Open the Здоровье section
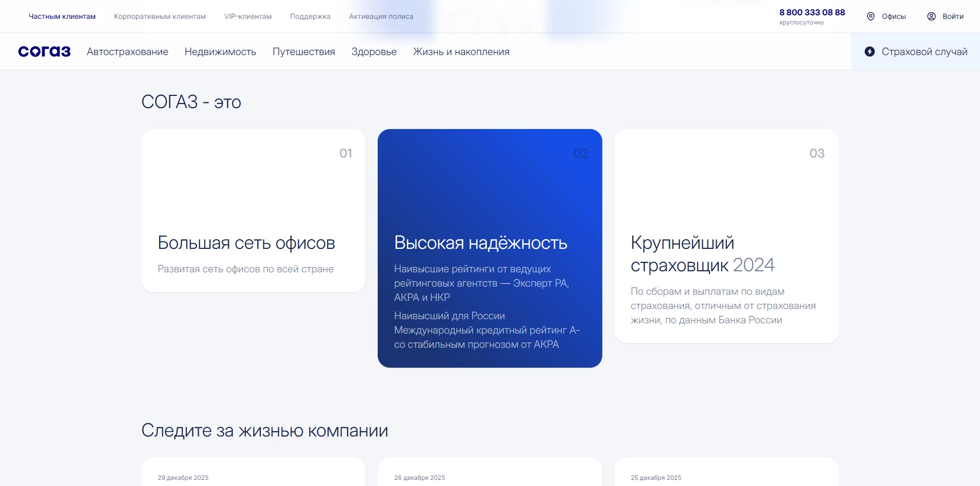Viewport: 980px width, 486px height. click(x=374, y=52)
